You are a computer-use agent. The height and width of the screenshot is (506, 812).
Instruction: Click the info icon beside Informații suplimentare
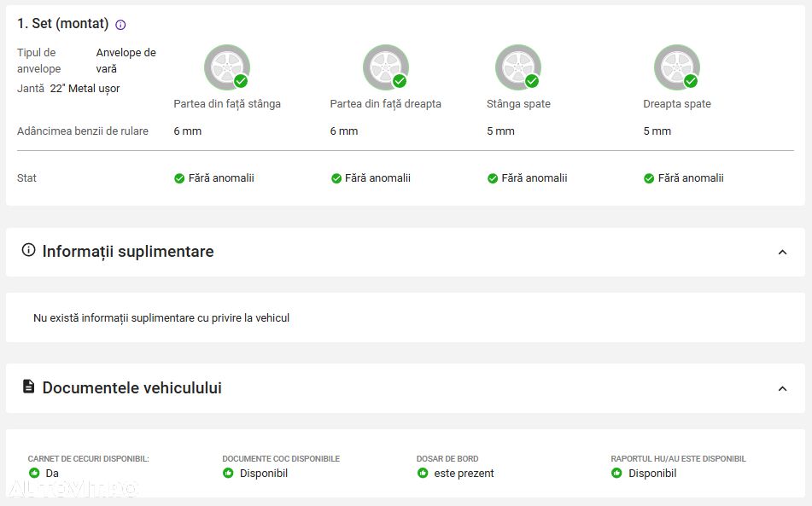pos(28,250)
